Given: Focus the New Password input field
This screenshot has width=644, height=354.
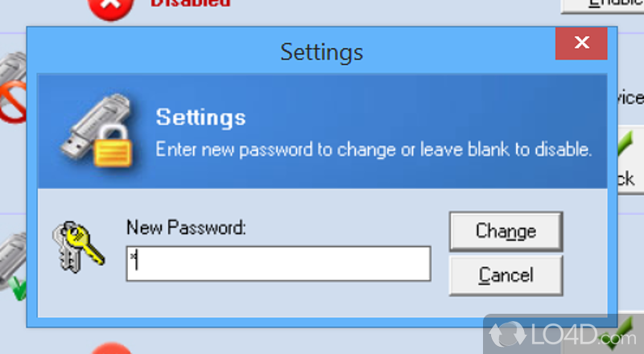Looking at the screenshot, I should click(278, 264).
